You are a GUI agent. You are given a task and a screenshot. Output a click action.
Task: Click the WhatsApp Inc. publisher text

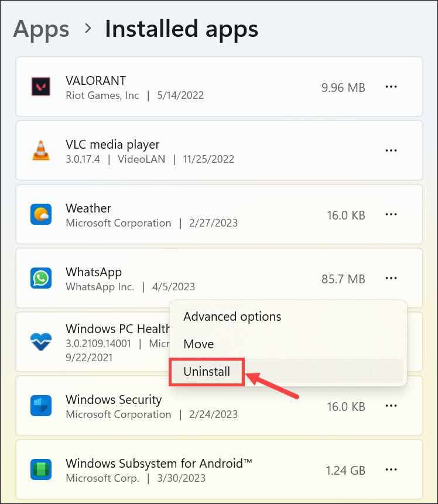tap(100, 287)
